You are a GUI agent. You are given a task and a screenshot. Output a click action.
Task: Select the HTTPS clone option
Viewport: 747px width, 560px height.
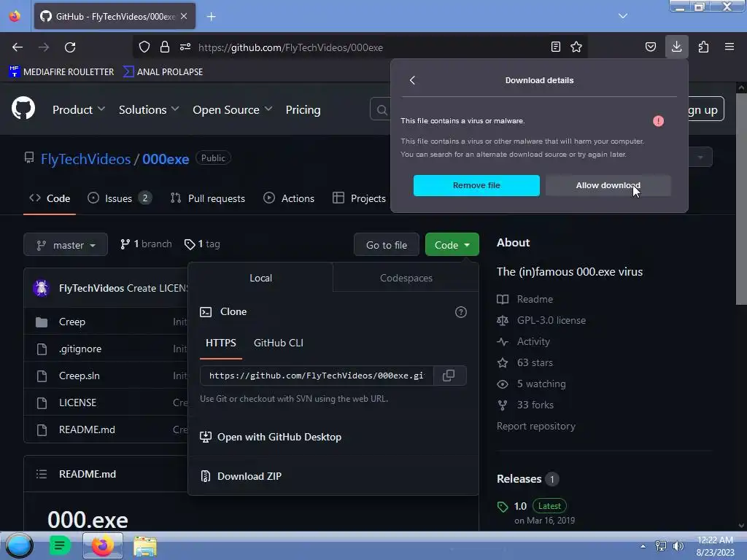click(x=220, y=343)
